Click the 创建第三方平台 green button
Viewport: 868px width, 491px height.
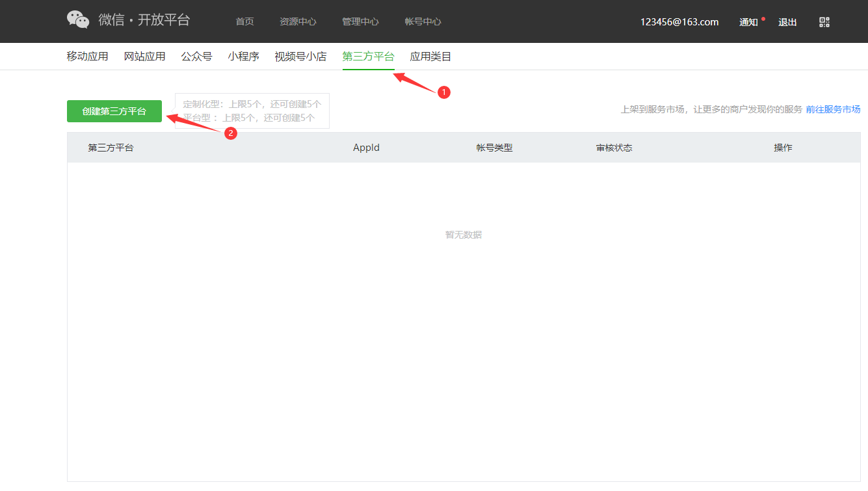click(114, 111)
